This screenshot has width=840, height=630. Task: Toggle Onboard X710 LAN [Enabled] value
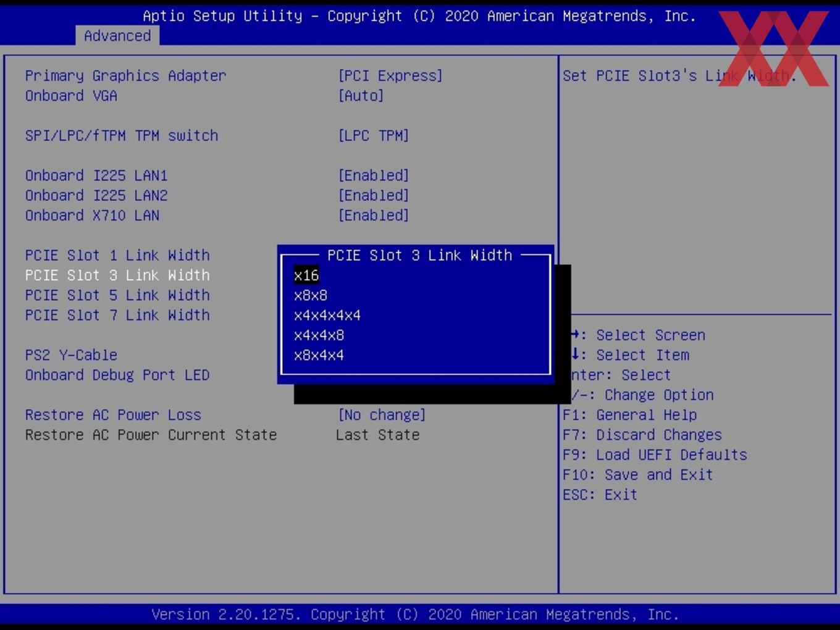point(374,216)
